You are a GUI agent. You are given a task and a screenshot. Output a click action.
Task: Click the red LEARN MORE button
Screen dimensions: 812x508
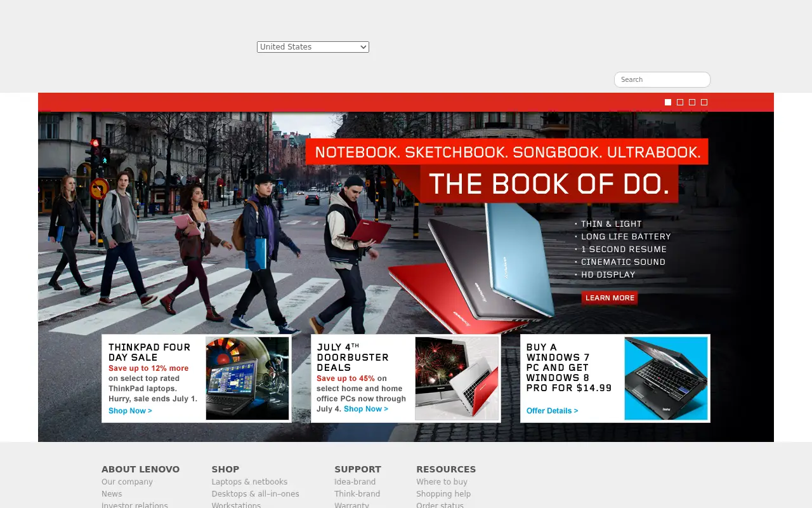pyautogui.click(x=610, y=298)
